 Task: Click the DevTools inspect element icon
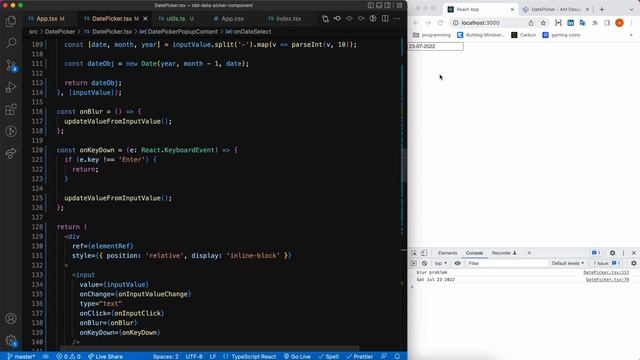coord(414,253)
